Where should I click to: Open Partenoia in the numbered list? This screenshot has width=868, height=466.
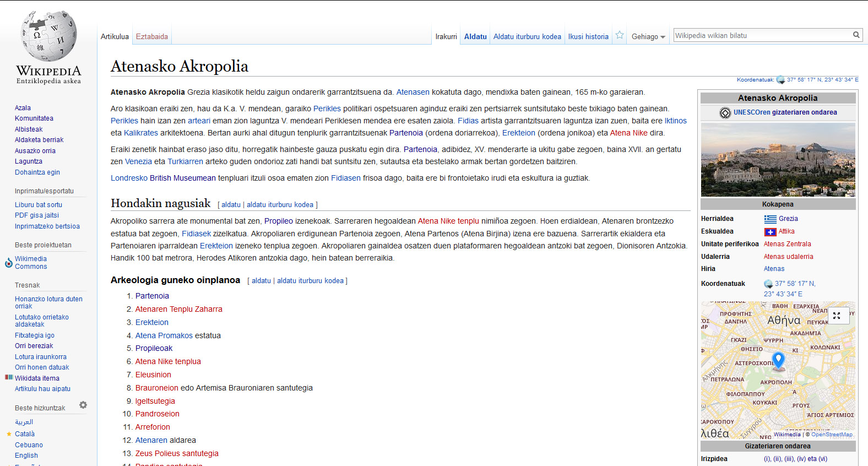point(152,296)
